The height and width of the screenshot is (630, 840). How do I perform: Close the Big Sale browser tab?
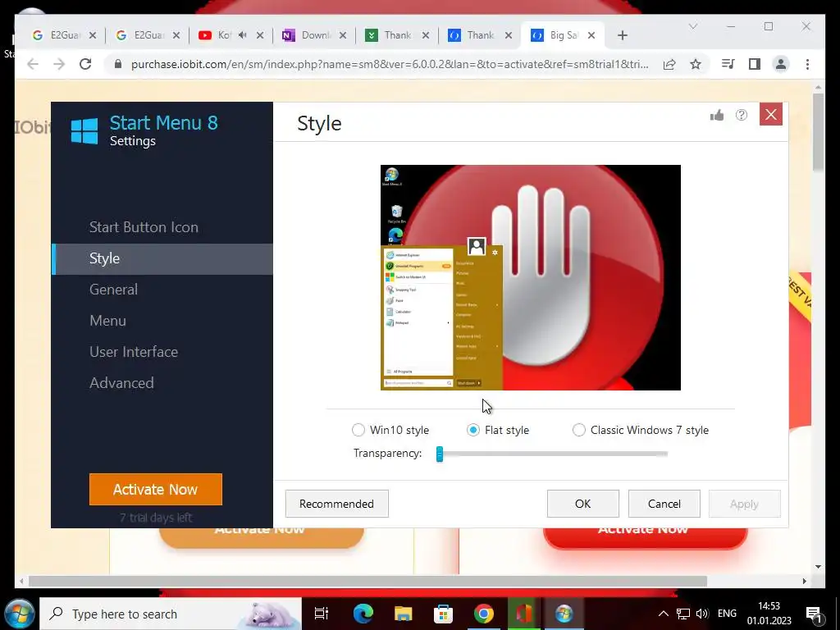591,35
